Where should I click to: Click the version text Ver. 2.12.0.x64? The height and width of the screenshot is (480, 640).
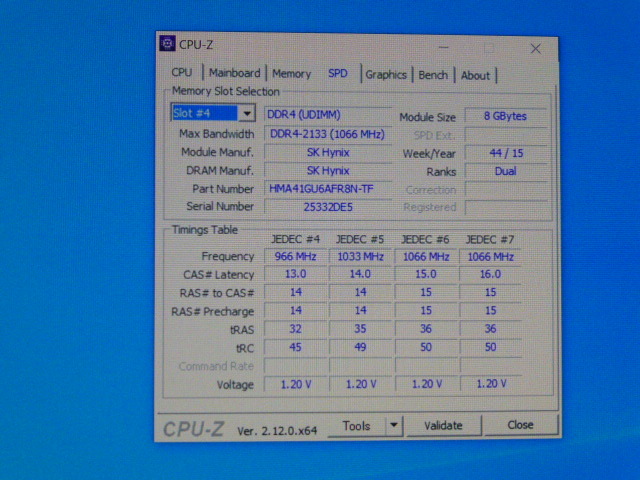(277, 431)
